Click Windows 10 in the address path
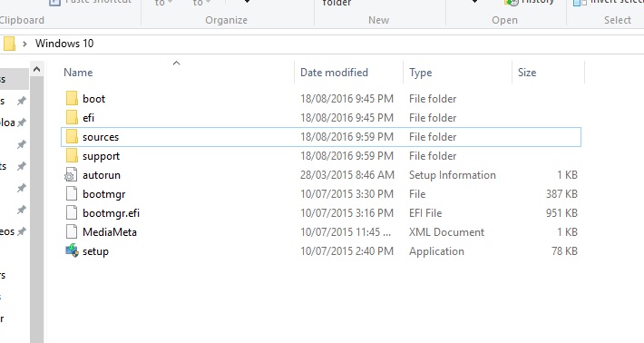Image resolution: width=644 pixels, height=343 pixels. 64,44
